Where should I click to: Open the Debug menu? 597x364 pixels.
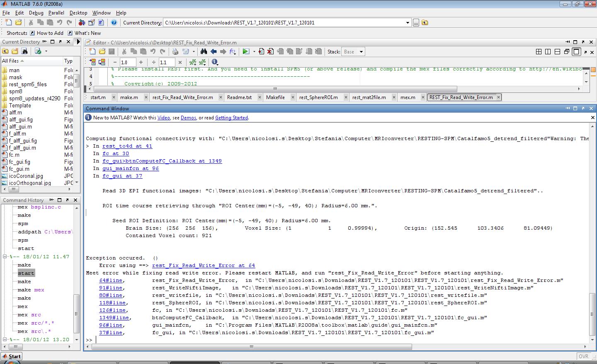point(36,13)
